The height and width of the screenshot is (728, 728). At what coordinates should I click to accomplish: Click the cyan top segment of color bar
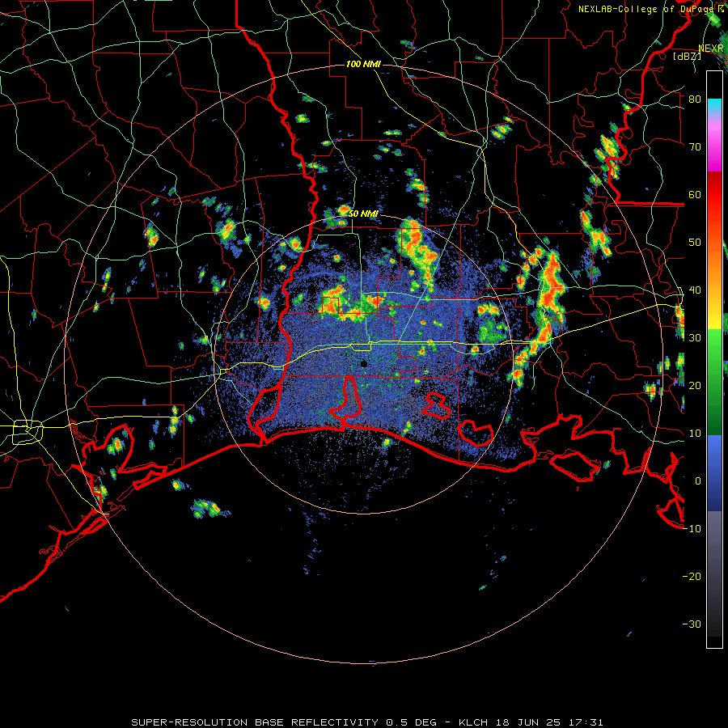click(x=714, y=105)
